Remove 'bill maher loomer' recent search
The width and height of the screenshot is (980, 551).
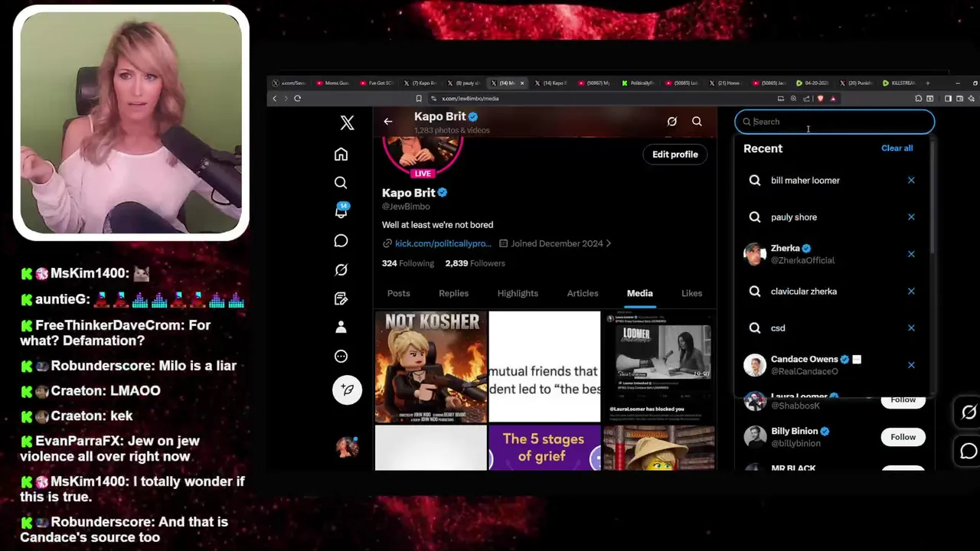(911, 181)
